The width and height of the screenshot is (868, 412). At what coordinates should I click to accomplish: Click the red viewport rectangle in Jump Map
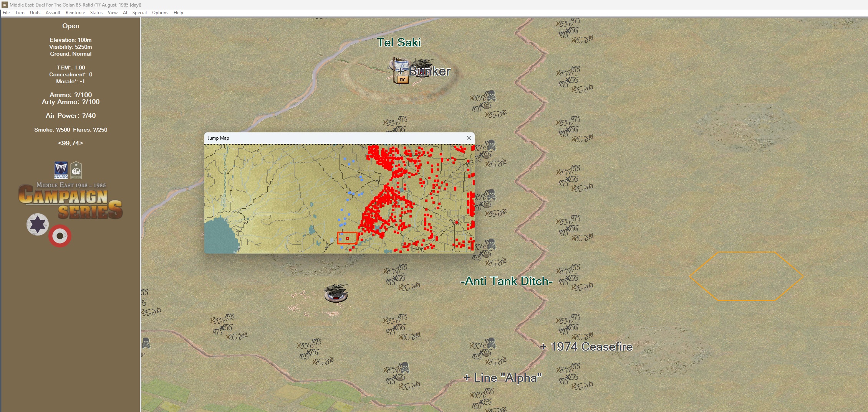pos(347,238)
